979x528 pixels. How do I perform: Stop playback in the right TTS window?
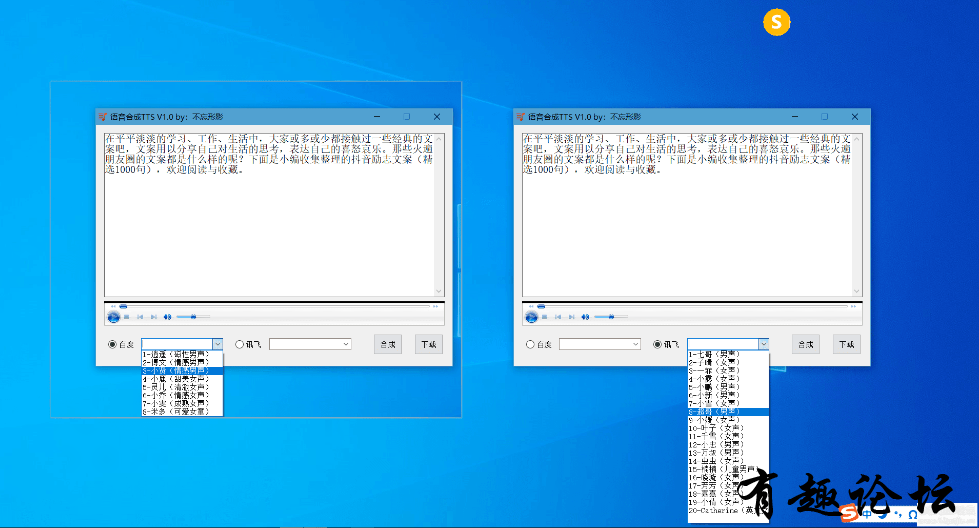[x=544, y=317]
